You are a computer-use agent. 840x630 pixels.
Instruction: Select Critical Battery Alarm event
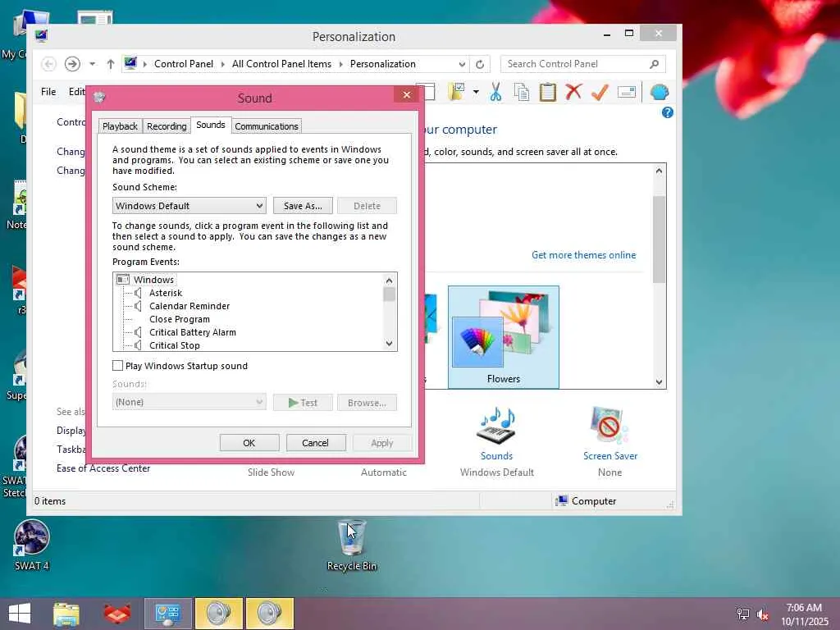pos(192,332)
